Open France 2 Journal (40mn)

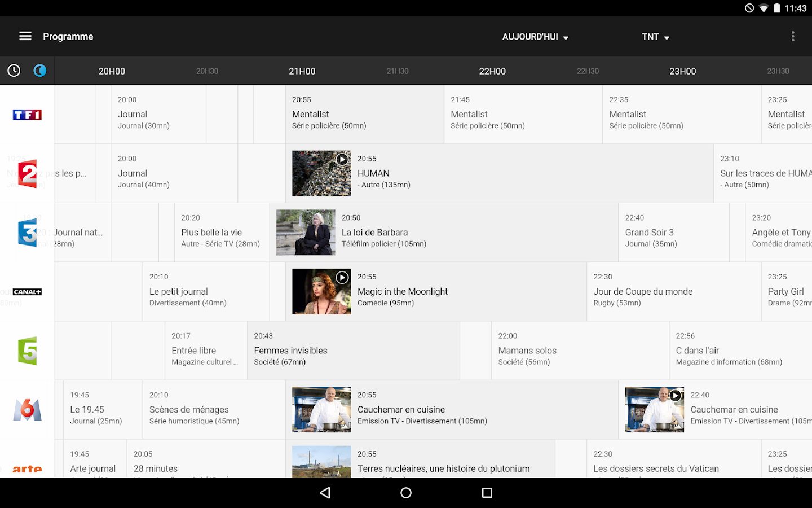174,173
